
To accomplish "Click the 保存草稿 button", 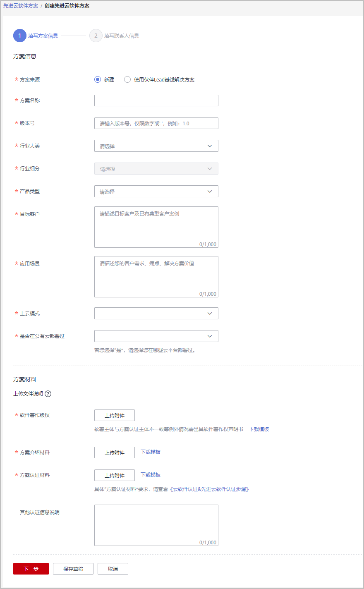I will (73, 569).
